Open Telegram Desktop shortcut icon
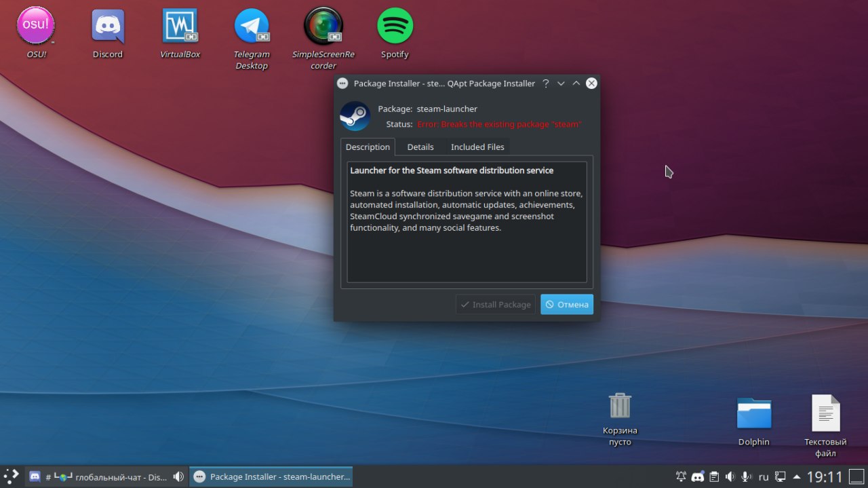The width and height of the screenshot is (868, 488). [252, 26]
